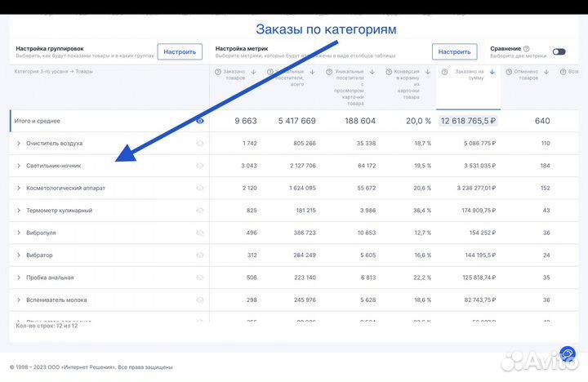Click the 82 743,75 ₽ cell
This screenshot has height=382, width=588.
[x=480, y=300]
